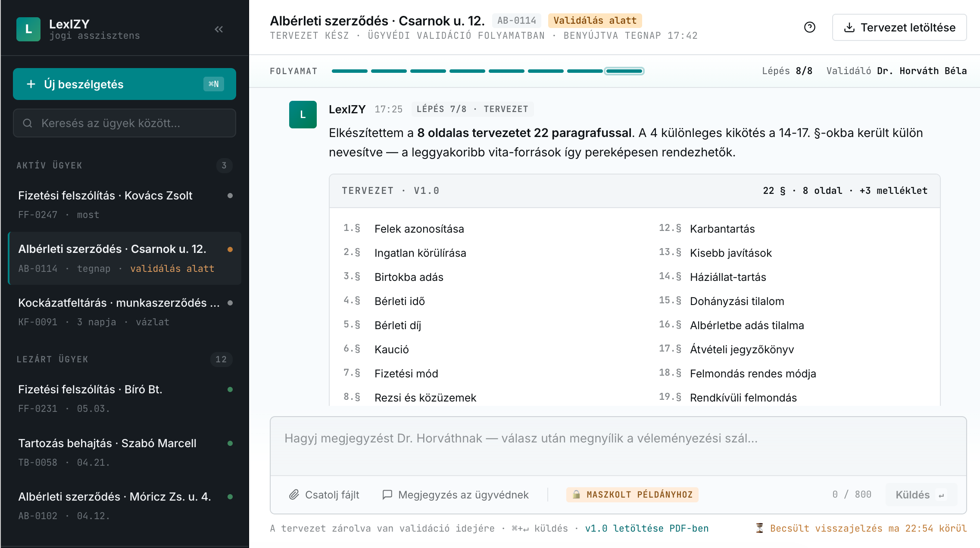Click orange status dot of Csarnok case
This screenshot has width=980, height=548.
[x=230, y=249]
